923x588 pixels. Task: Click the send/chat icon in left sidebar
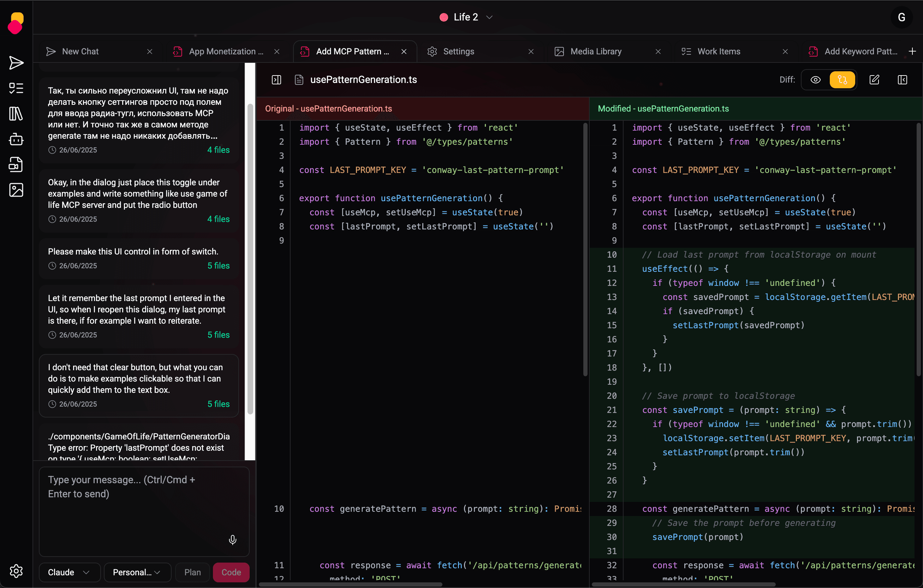16,63
